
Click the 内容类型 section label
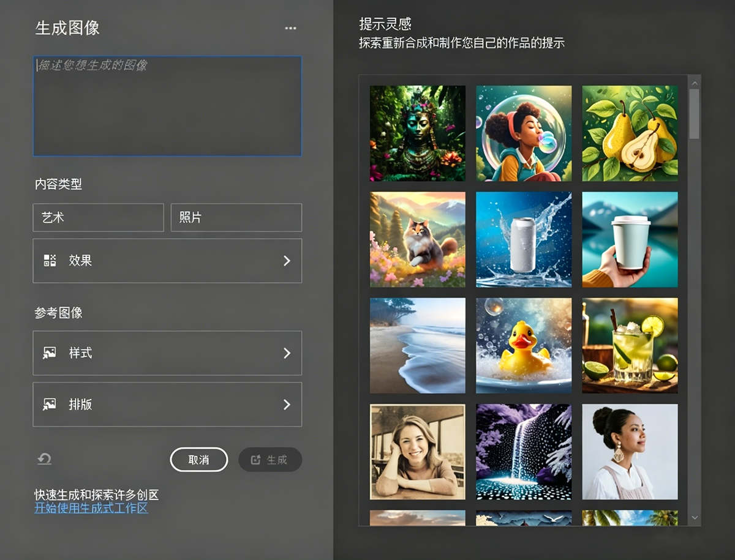click(x=58, y=184)
